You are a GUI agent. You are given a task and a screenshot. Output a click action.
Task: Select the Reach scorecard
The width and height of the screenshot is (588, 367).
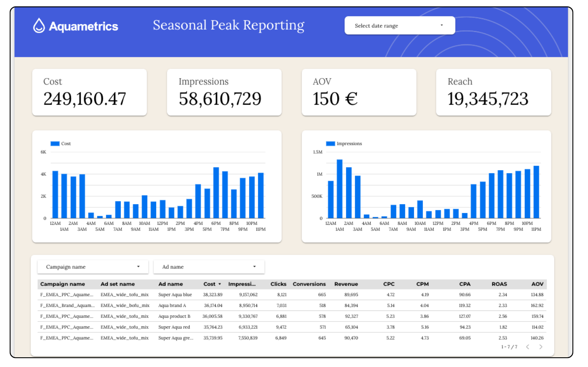point(493,92)
